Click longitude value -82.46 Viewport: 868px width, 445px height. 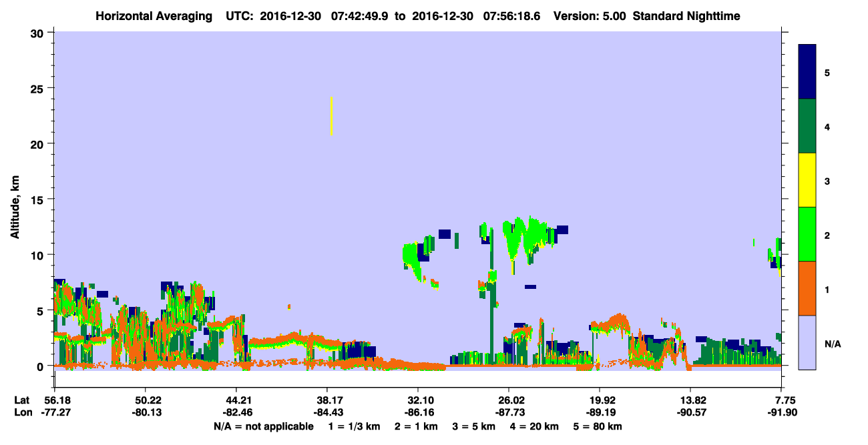[x=236, y=412]
